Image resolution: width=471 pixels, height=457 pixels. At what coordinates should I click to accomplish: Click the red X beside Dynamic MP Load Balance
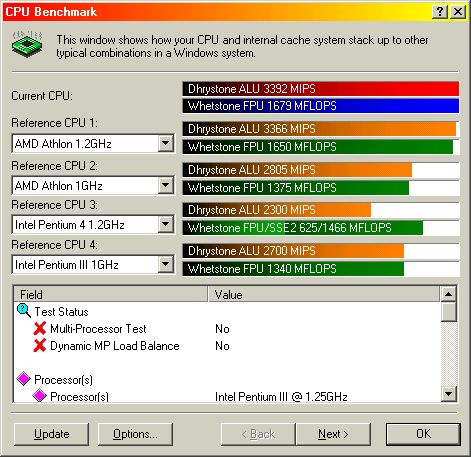tap(40, 346)
